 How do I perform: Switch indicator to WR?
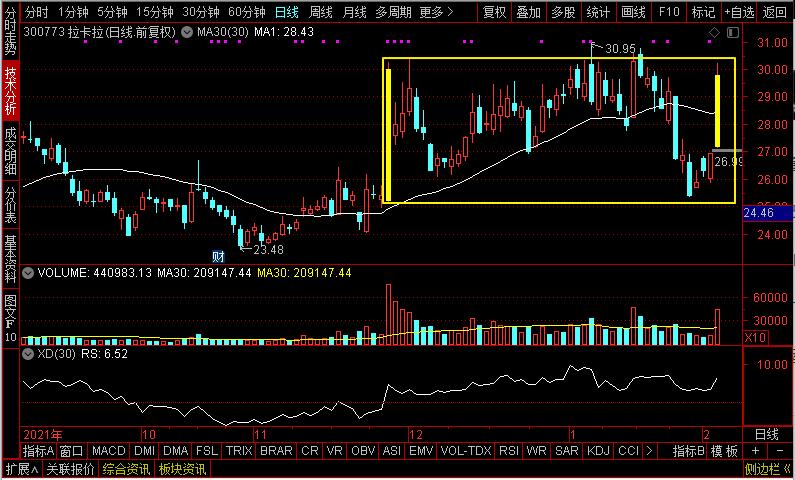tap(536, 451)
